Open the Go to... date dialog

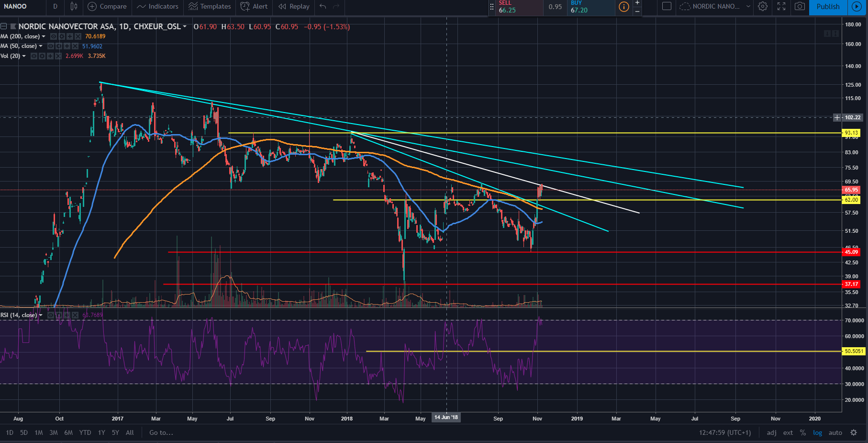[x=161, y=432]
